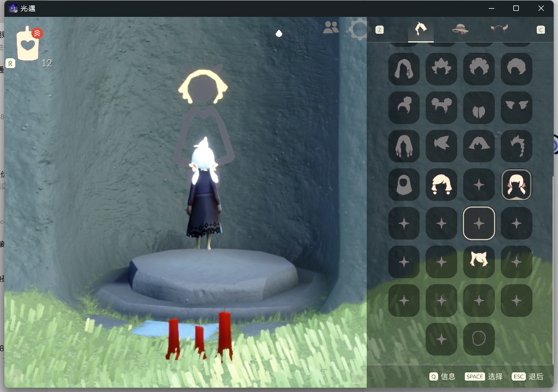Click locked star beside the bald option
The height and width of the screenshot is (392, 558).
pyautogui.click(x=441, y=339)
